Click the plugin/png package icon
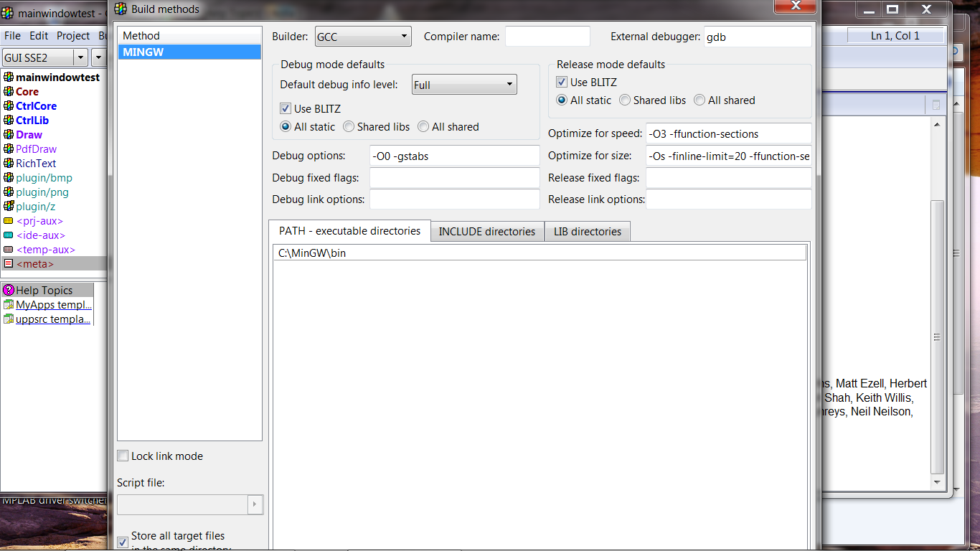Viewport: 980px width, 551px height. [x=9, y=192]
